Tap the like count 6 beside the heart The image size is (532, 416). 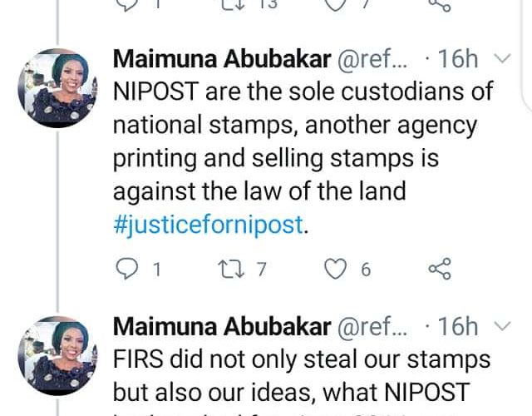pos(365,269)
